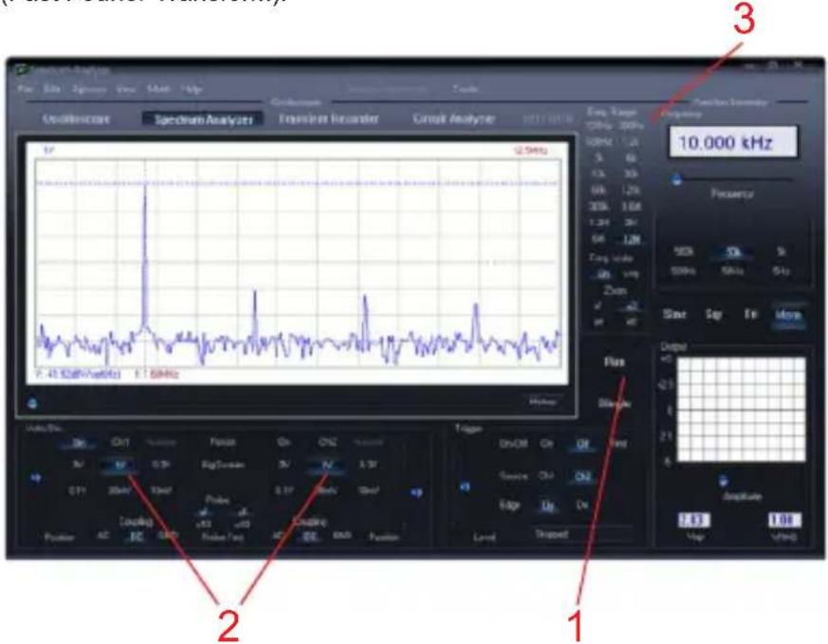Screen dimensions: 828x644
Task: Select the Sqr square waveform button
Action: pos(713,314)
